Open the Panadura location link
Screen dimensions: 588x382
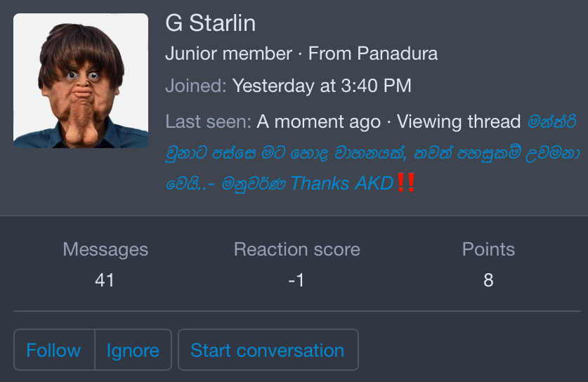(x=397, y=53)
